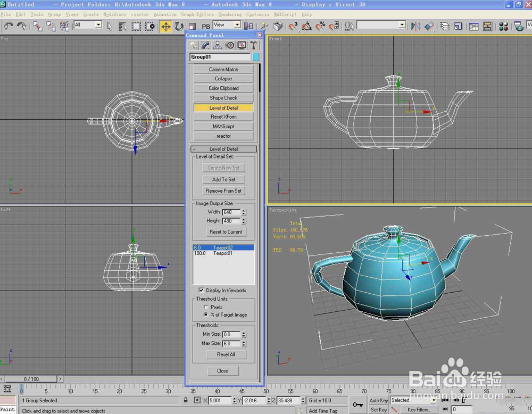The width and height of the screenshot is (532, 414).
Task: Click the Align tool icon
Action: pyautogui.click(x=429, y=26)
